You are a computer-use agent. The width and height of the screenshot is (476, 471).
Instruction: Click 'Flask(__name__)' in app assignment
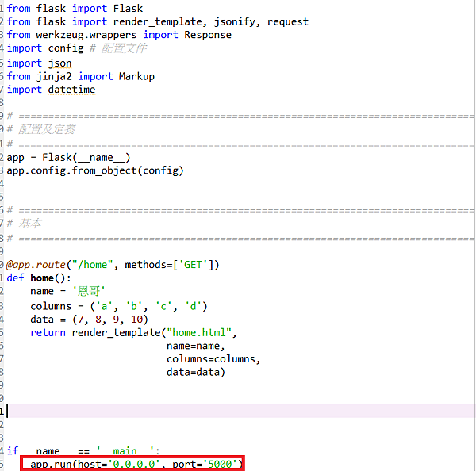tap(86, 158)
